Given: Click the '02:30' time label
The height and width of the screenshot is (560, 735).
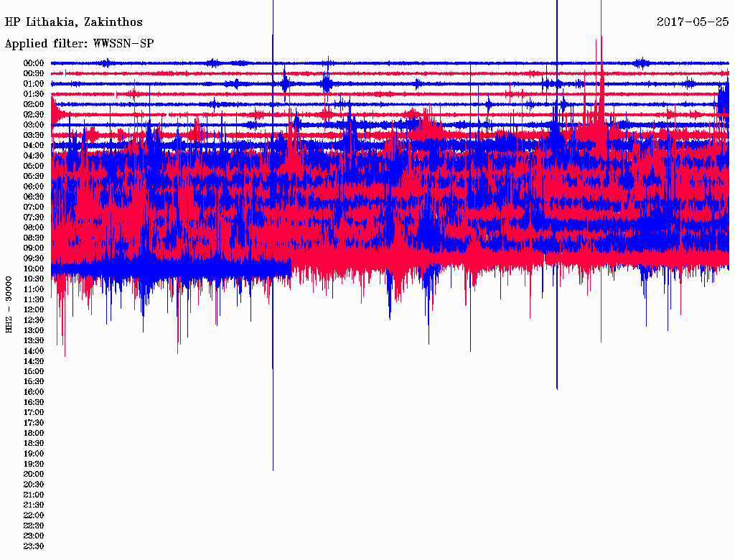Looking at the screenshot, I should pos(34,114).
